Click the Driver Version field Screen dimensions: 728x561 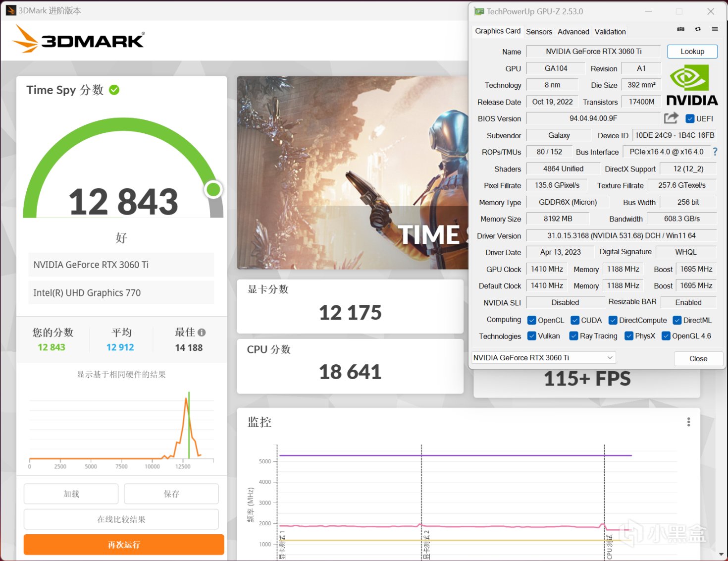point(622,236)
